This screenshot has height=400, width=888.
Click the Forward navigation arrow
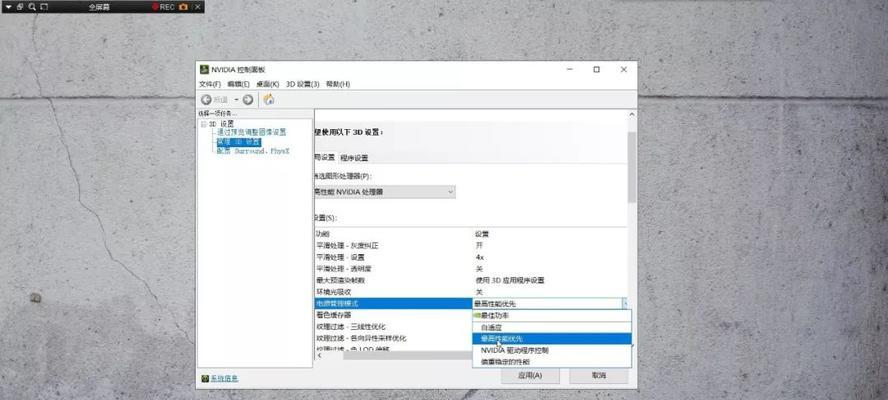(248, 100)
